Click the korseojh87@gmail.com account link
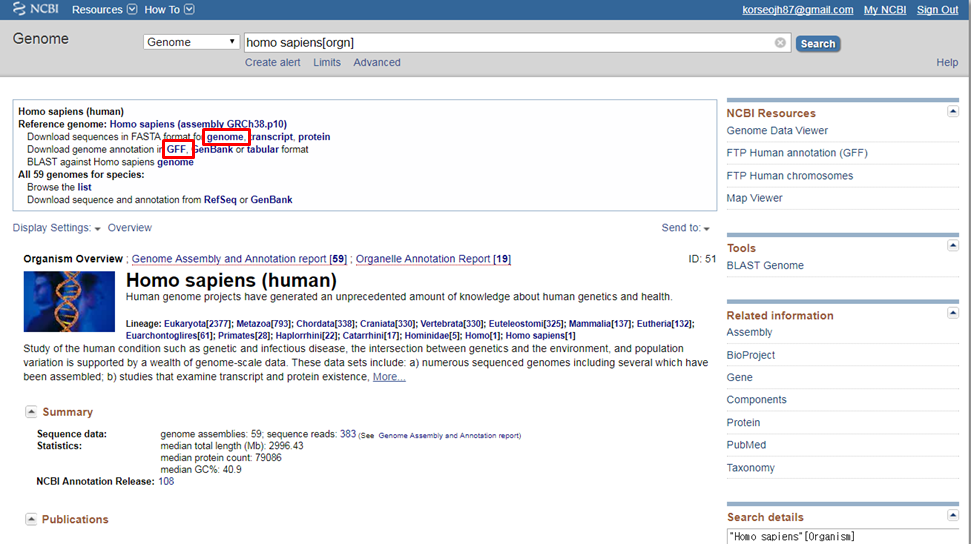The height and width of the screenshot is (544, 971). tap(798, 10)
